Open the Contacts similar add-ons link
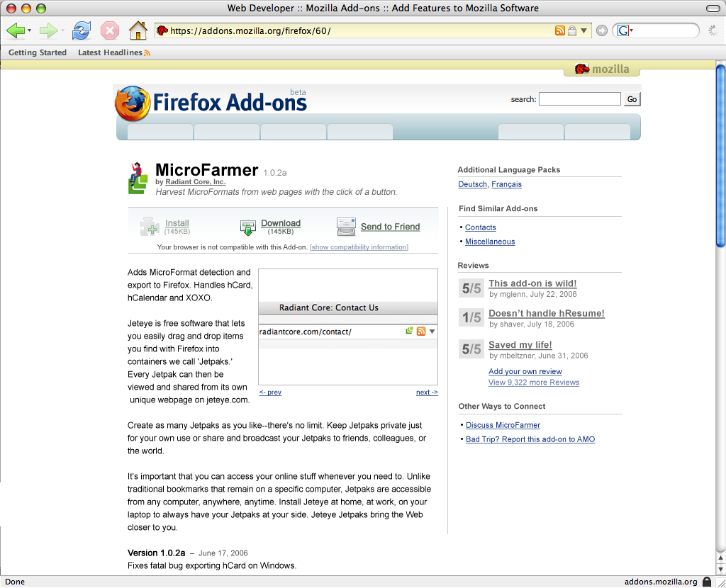 coord(480,227)
